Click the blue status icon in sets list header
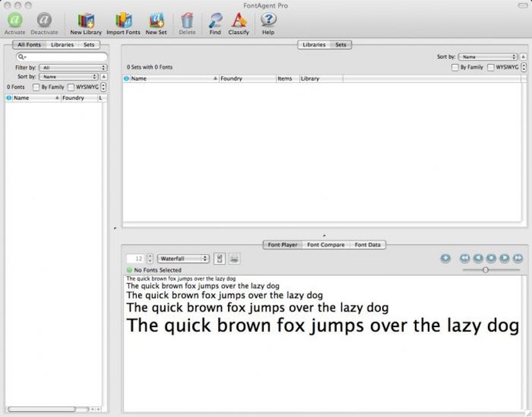 [x=126, y=78]
